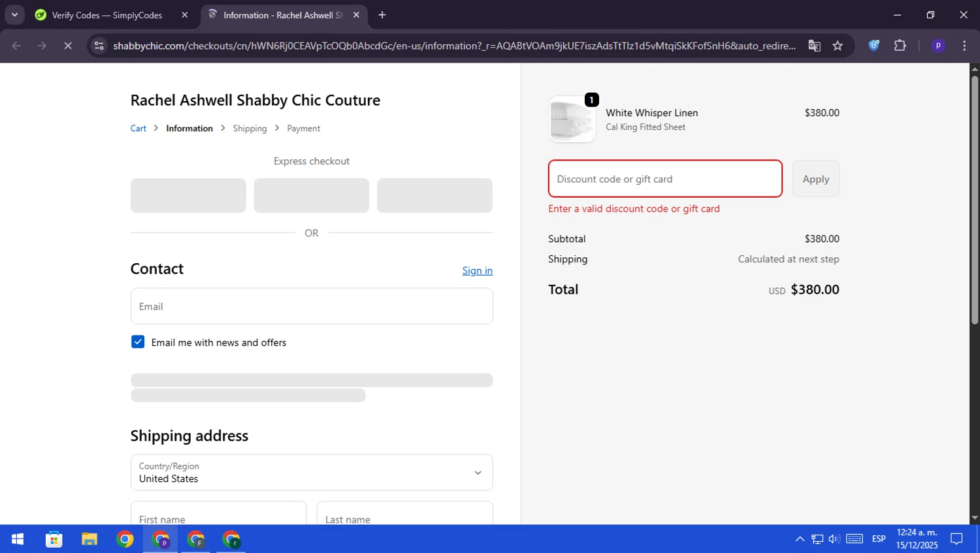Click the scrollbar up arrow
This screenshot has width=980, height=553.
(975, 69)
